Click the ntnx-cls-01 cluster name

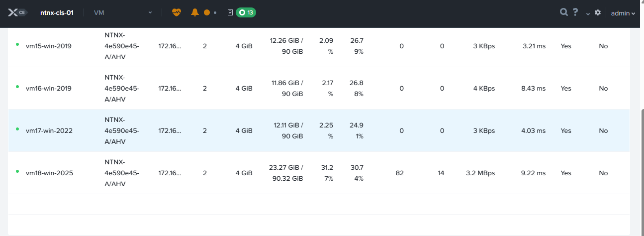click(57, 12)
